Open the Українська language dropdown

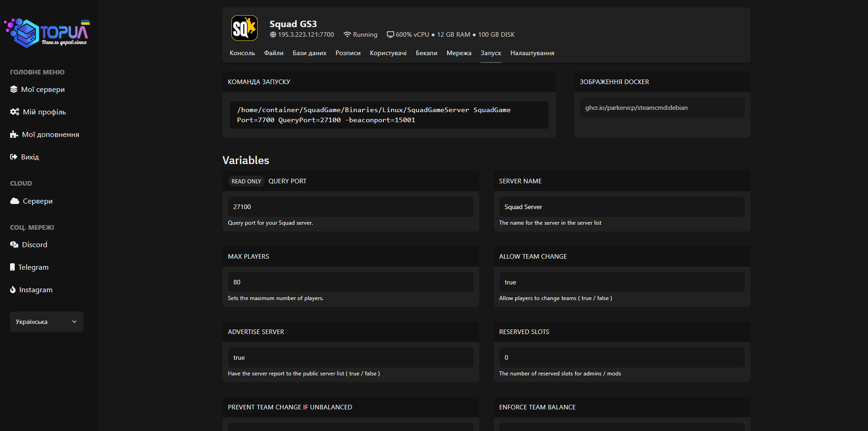(x=46, y=322)
